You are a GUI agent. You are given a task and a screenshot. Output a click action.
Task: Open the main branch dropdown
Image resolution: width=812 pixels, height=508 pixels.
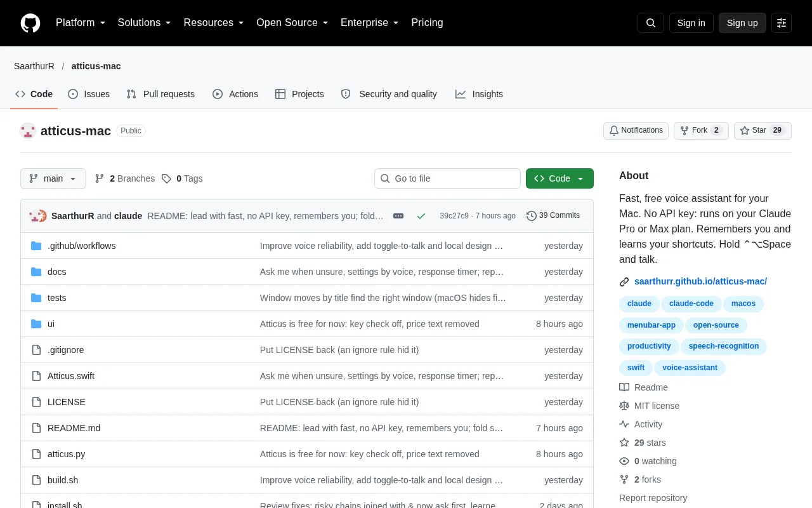click(x=53, y=178)
